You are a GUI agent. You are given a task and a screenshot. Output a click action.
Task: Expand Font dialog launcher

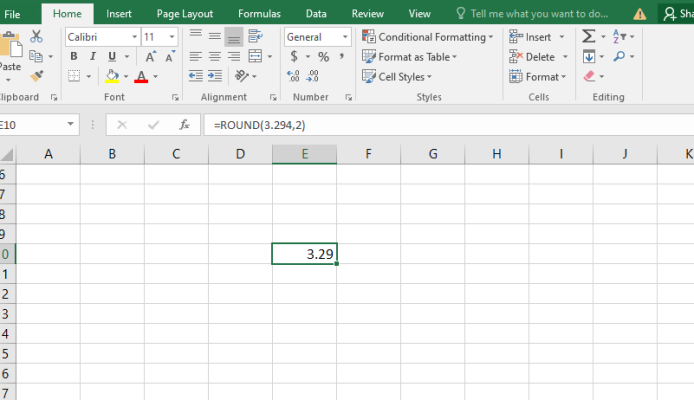coord(175,97)
